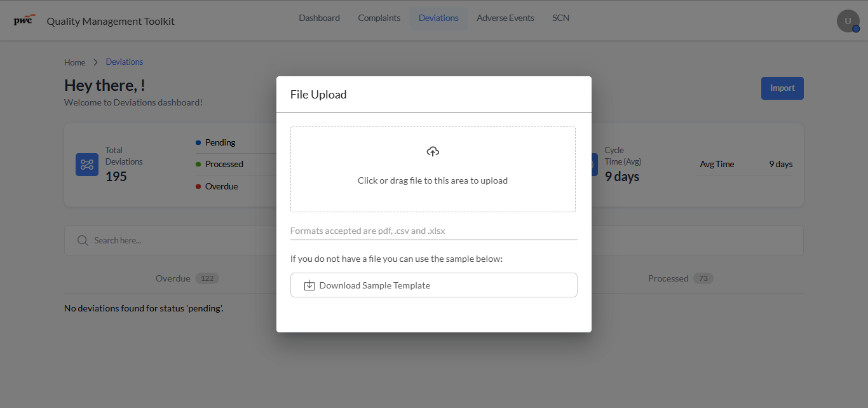Click the Total Deviations icon
The width and height of the screenshot is (868, 408).
87,165
